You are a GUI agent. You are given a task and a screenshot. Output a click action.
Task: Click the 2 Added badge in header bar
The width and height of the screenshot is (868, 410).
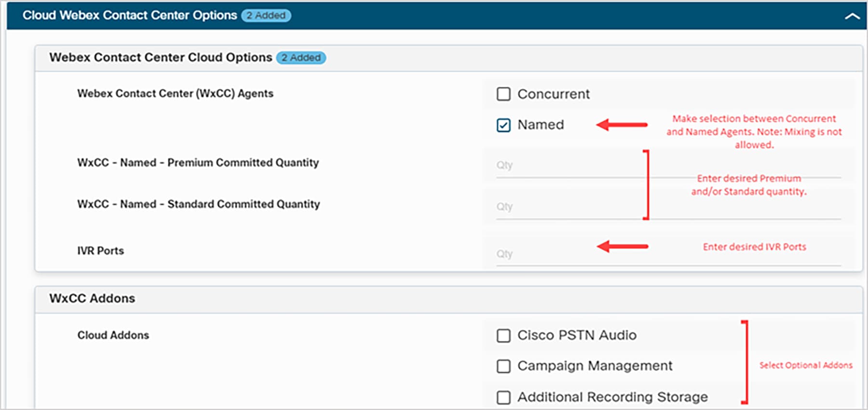pyautogui.click(x=266, y=15)
